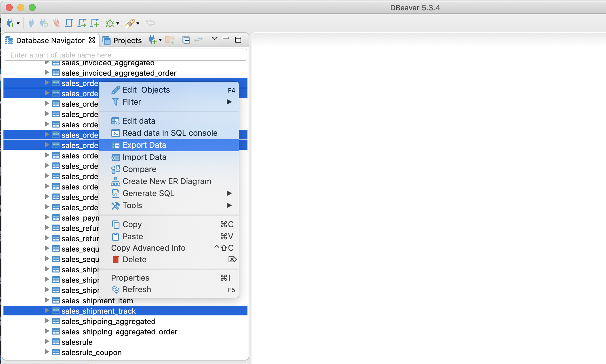This screenshot has width=606, height=364.
Task: Select the sales_shipping_aggregated table
Action: coord(108,321)
